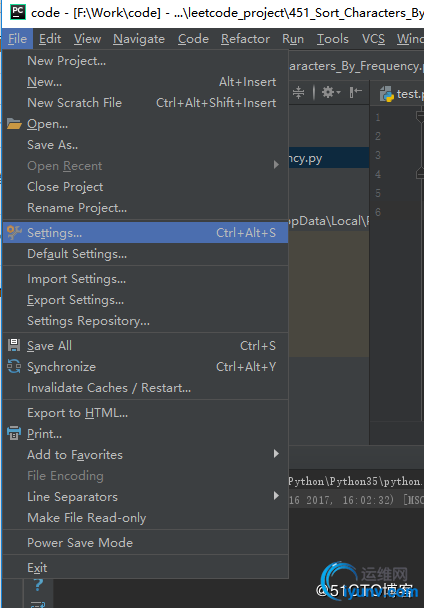This screenshot has height=608, width=424.
Task: Expand the Add to Favorites submenu arrow
Action: pos(276,454)
